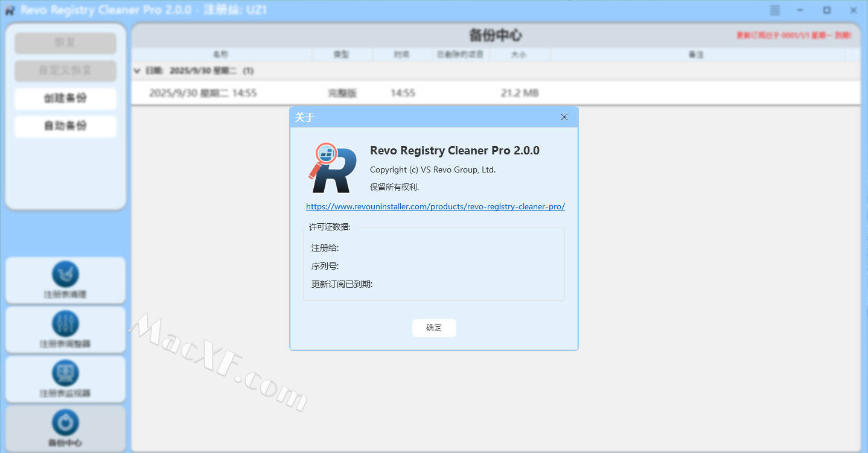Open the 注册表调整器 tuner icon

[x=65, y=325]
